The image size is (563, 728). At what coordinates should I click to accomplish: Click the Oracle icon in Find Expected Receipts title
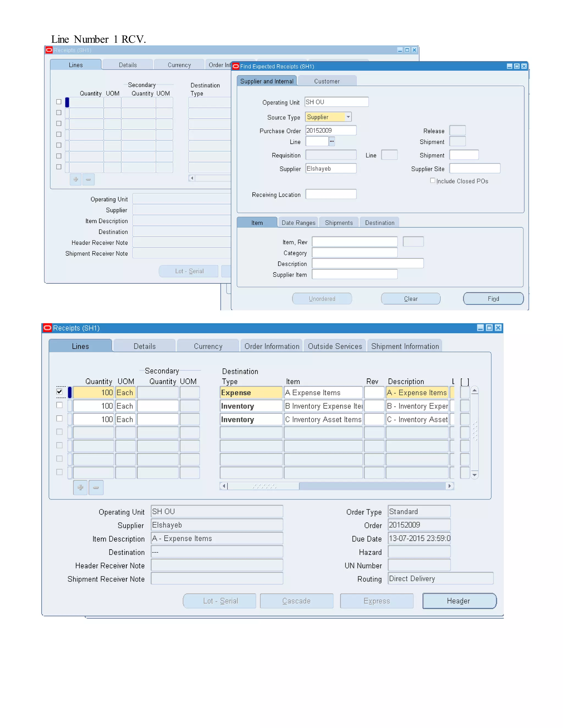point(236,66)
